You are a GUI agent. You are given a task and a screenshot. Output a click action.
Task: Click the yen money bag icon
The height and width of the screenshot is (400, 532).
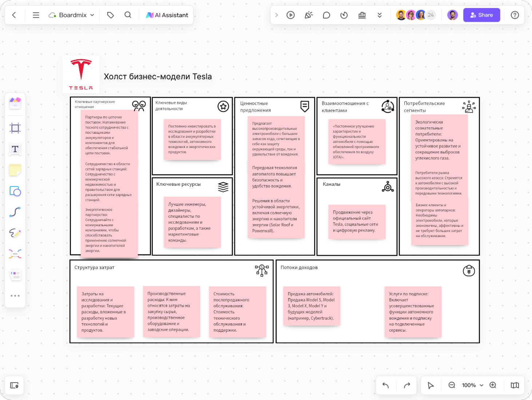469,271
